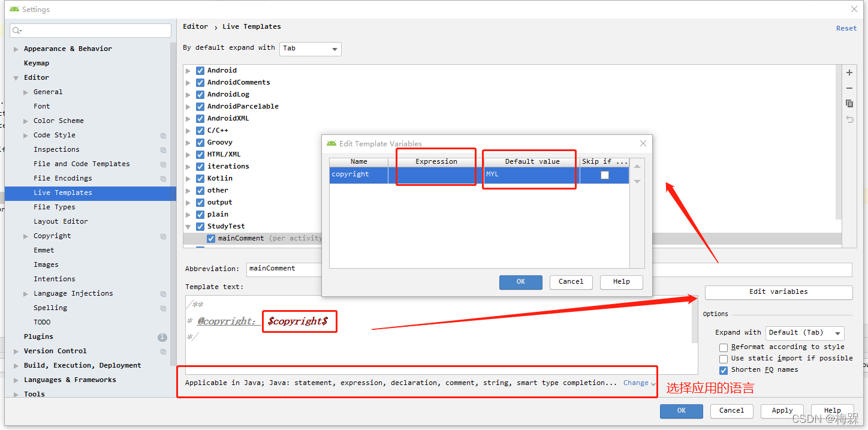Select File and Code Templates in sidebar

click(x=82, y=164)
